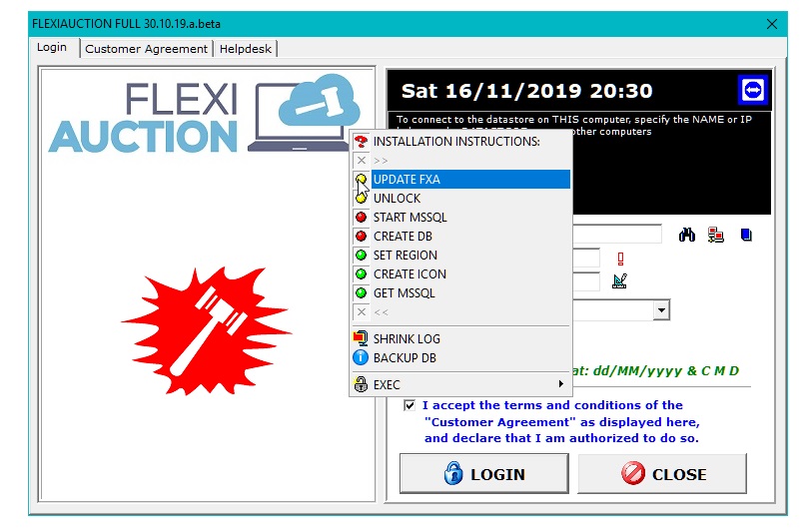The height and width of the screenshot is (532, 812).
Task: Select SHRINK LOG menu entry
Action: tap(460, 338)
